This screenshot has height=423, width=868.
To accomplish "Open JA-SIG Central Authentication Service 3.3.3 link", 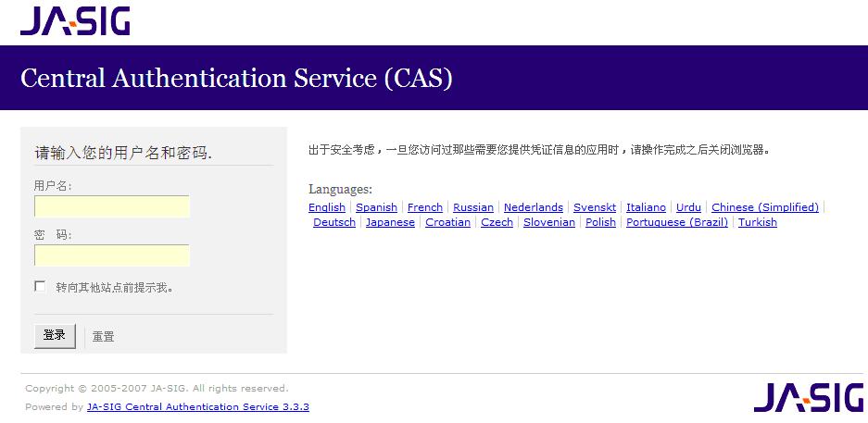I will coord(198,407).
